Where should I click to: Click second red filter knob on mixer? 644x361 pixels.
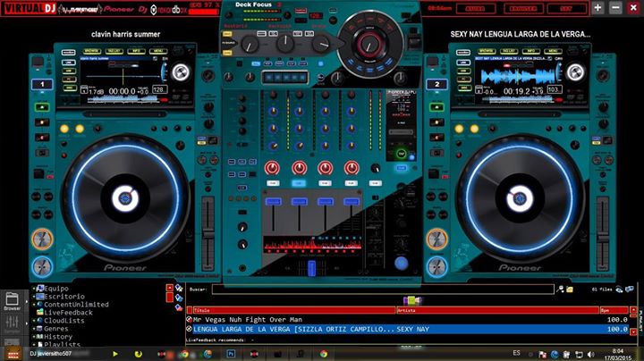299,168
